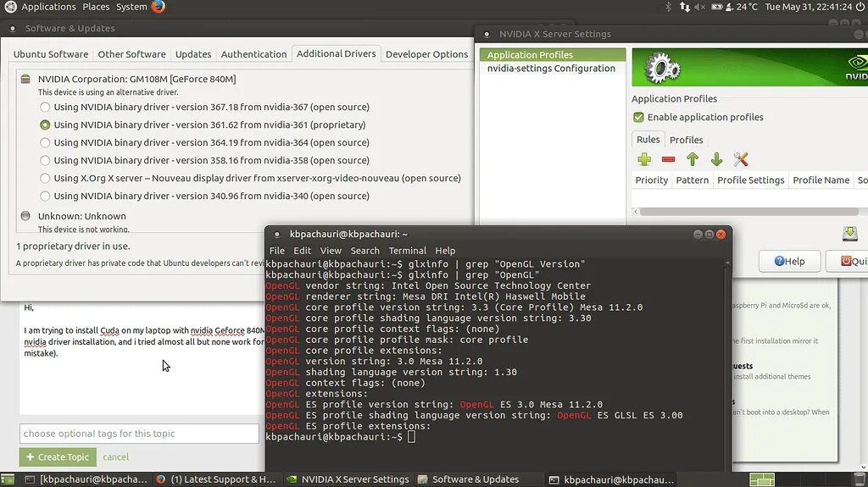This screenshot has height=487, width=868.
Task: Click the weather 24 °C indicator
Action: 741,7
